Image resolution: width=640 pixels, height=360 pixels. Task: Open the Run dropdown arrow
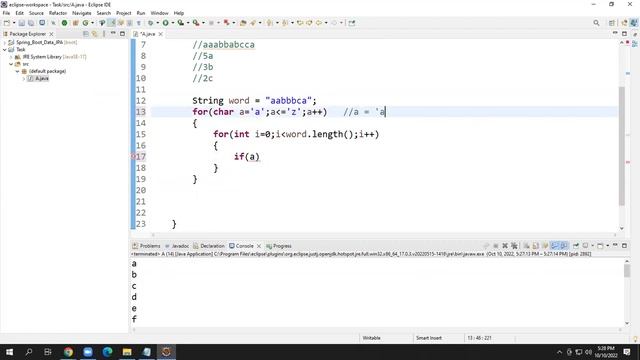coord(172,23)
